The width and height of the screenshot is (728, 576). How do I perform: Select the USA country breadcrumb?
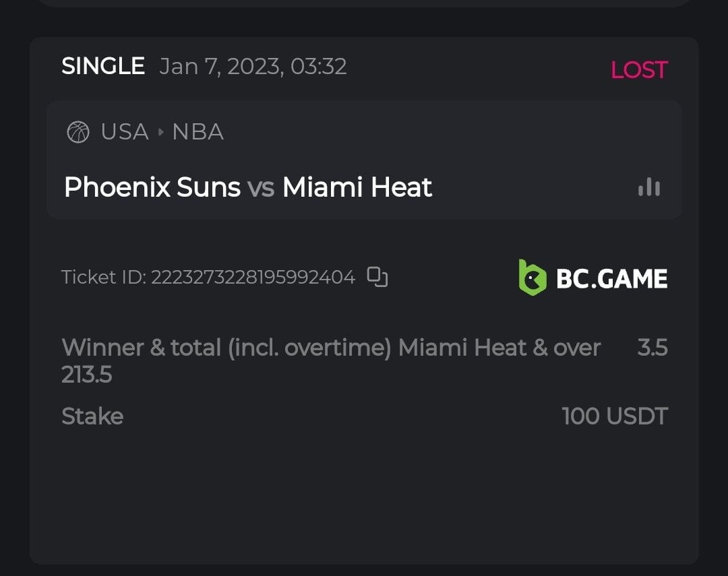[x=125, y=132]
